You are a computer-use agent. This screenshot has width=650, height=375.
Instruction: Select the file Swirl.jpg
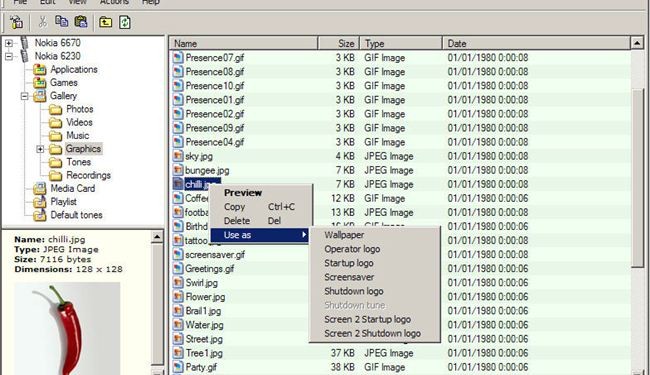[201, 283]
